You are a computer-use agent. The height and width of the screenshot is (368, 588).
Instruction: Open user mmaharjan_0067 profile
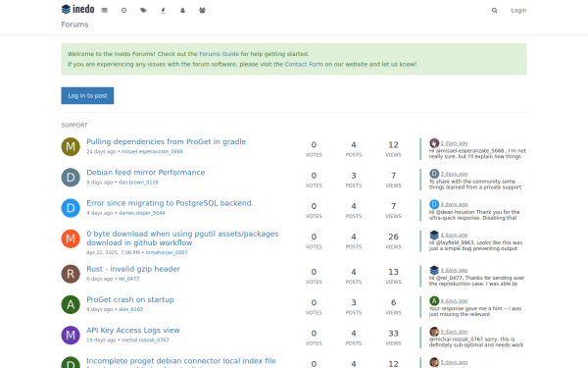click(167, 253)
